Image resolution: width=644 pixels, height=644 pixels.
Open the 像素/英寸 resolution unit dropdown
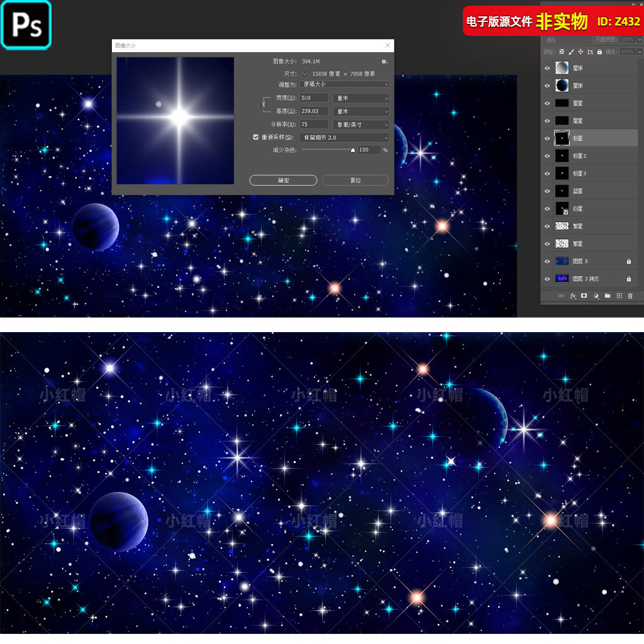click(361, 125)
